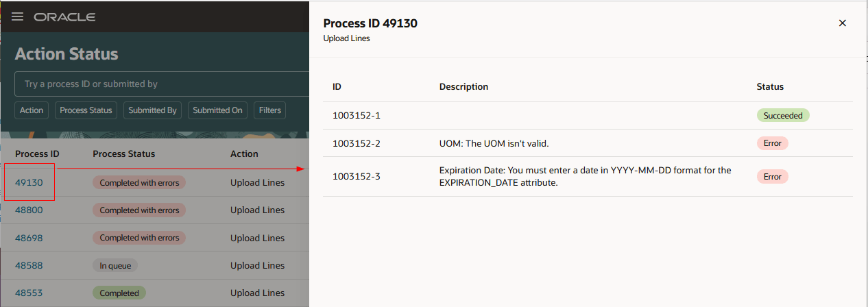Click the Process ID 49130 panel title
This screenshot has height=307, width=868.
370,23
